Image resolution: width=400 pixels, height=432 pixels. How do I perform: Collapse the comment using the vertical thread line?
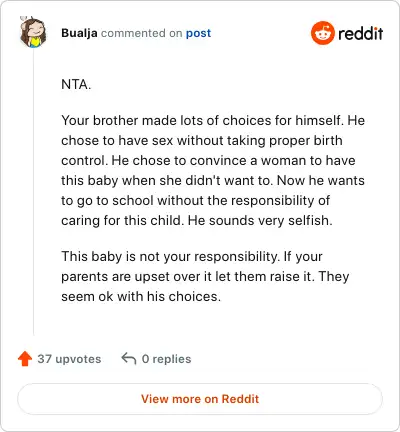click(x=33, y=192)
